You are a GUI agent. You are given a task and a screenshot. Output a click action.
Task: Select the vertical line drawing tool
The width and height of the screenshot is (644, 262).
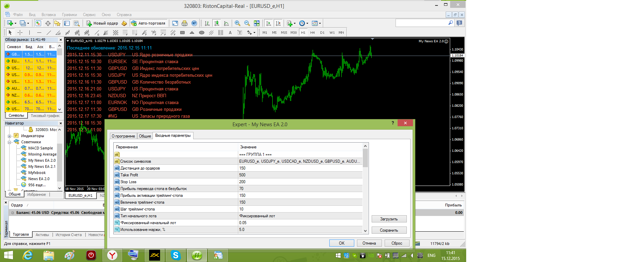point(30,32)
